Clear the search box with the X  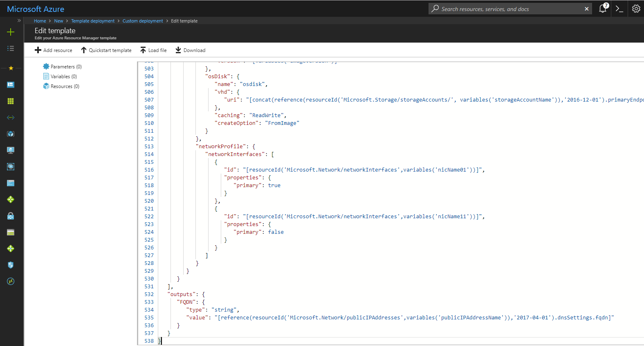(x=587, y=9)
